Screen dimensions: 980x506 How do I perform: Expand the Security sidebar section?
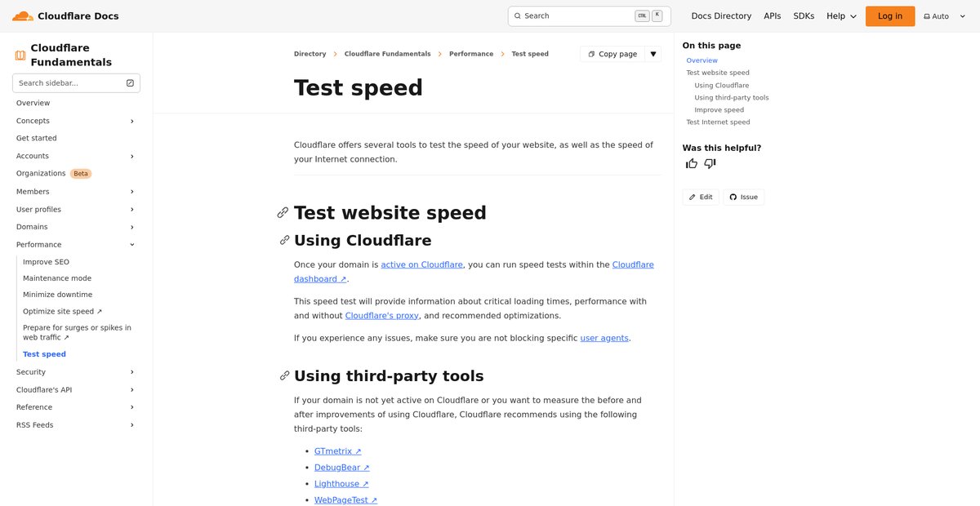[x=132, y=372]
